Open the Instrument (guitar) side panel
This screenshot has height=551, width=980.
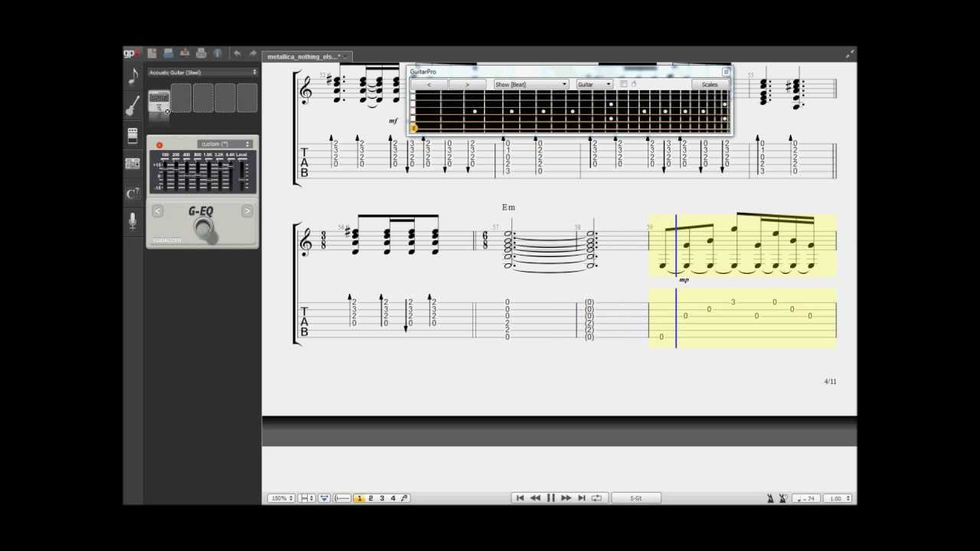(x=133, y=106)
